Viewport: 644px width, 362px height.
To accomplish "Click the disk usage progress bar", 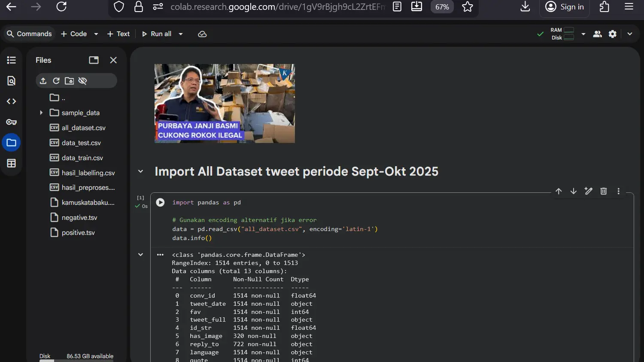I will tap(76, 360).
